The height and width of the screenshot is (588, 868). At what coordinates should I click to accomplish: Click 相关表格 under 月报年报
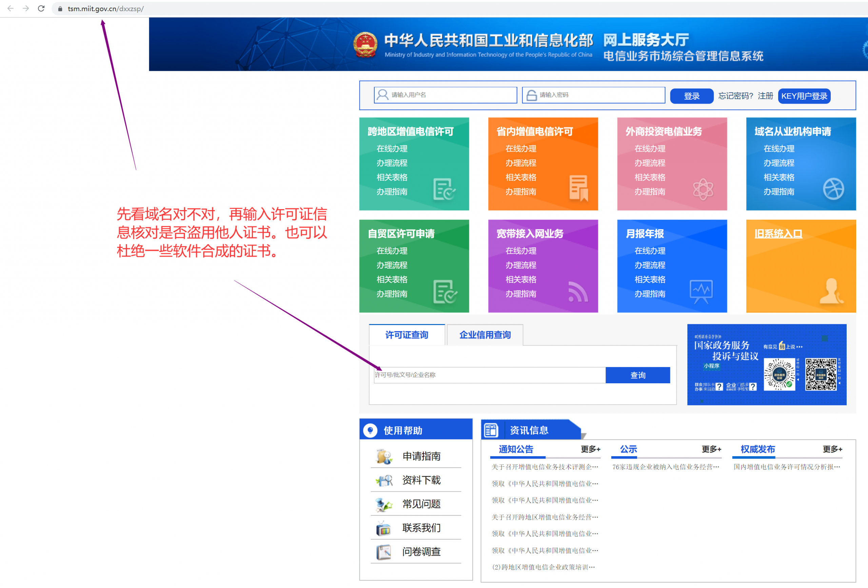[650, 279]
